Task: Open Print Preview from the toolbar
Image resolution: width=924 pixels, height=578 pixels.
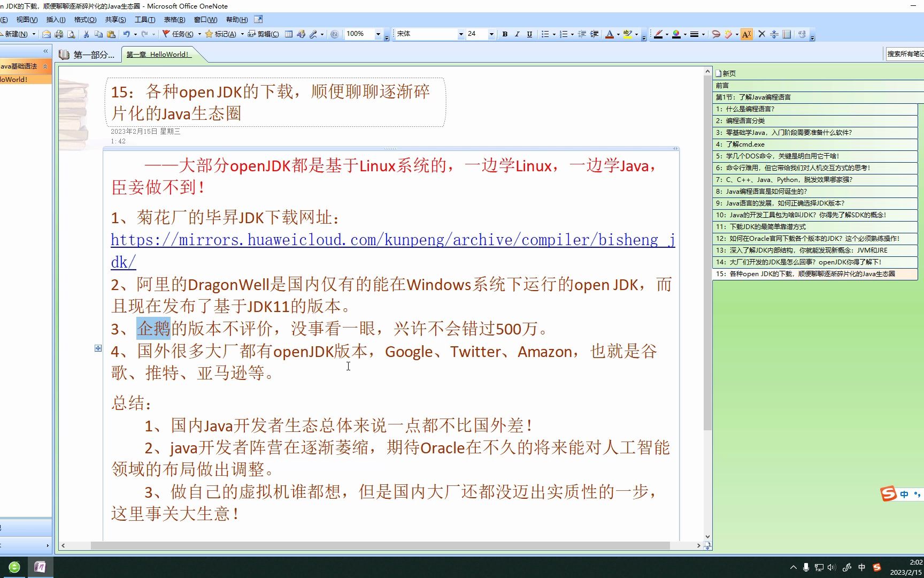Action: [71, 34]
